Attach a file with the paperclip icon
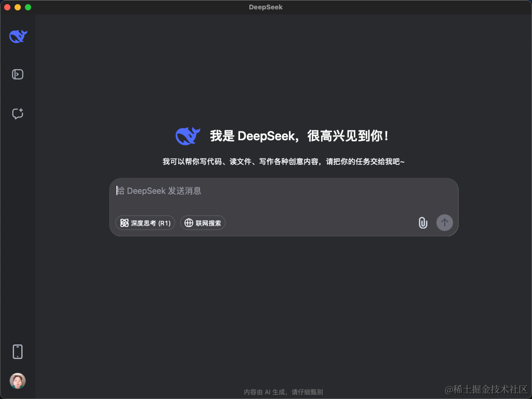This screenshot has width=532, height=399. point(423,223)
